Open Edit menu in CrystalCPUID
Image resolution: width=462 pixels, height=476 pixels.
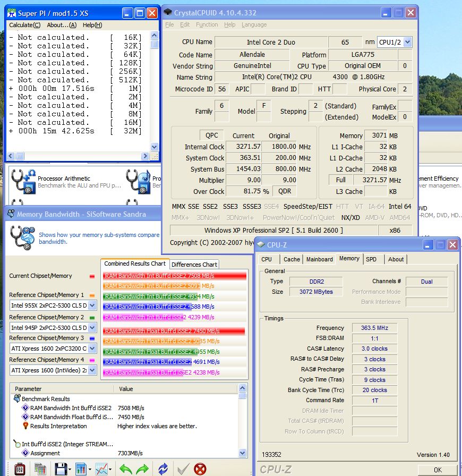[x=185, y=24]
